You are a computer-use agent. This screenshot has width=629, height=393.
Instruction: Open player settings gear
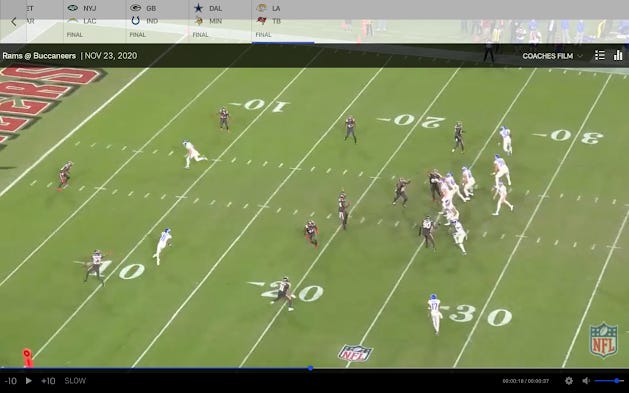click(569, 381)
